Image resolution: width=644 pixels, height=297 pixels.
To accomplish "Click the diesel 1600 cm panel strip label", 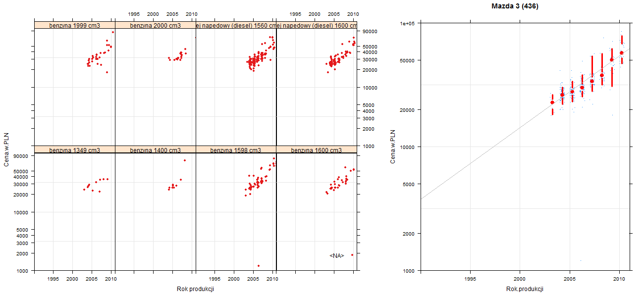I will coord(317,25).
